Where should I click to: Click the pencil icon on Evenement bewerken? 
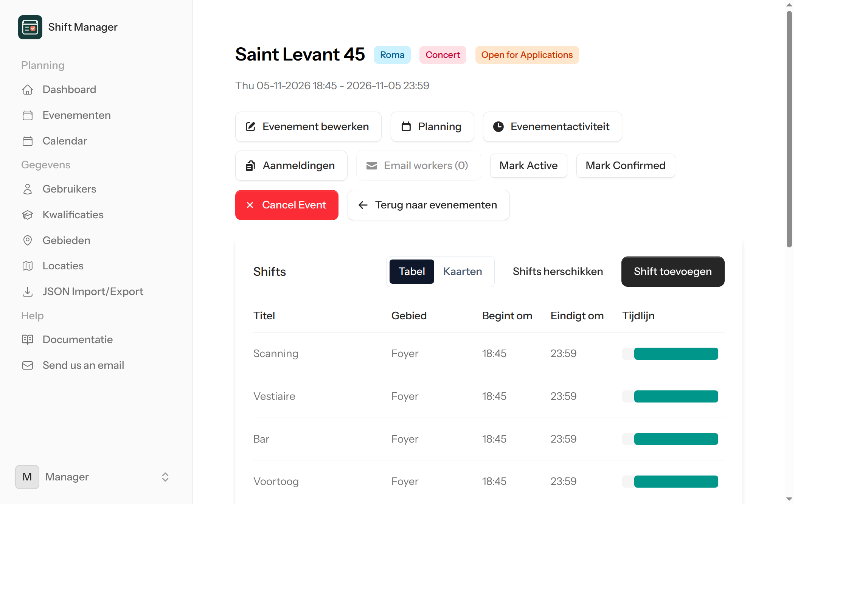250,127
